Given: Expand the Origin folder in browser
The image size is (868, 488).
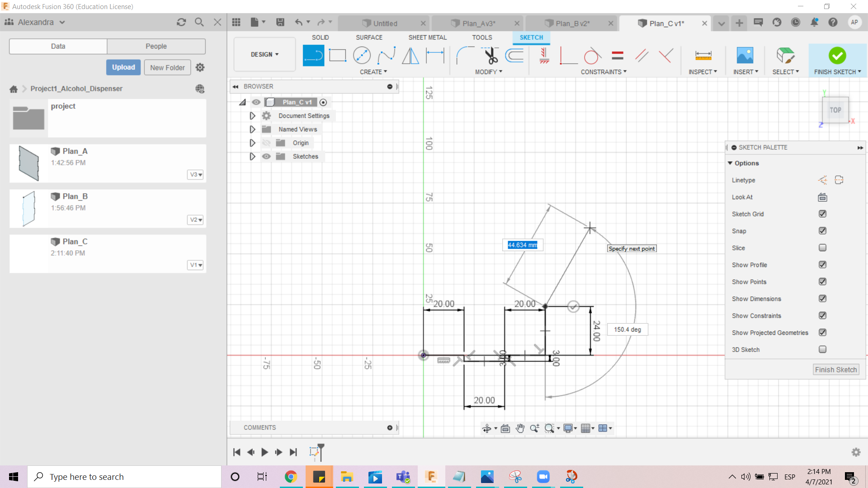Looking at the screenshot, I should tap(251, 142).
